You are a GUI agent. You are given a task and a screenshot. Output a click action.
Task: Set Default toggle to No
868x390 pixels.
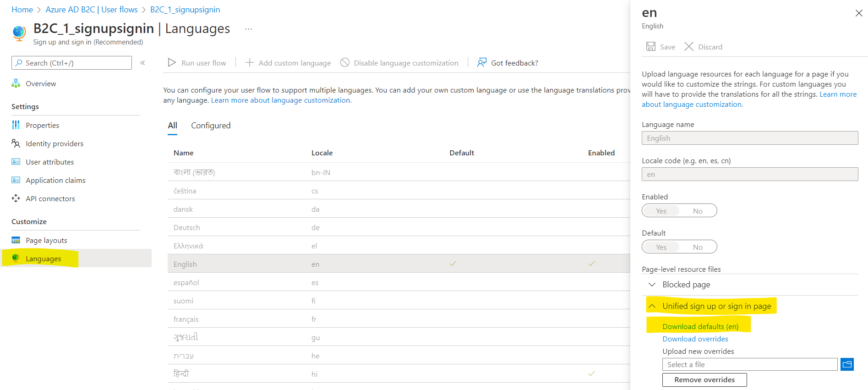tap(698, 247)
